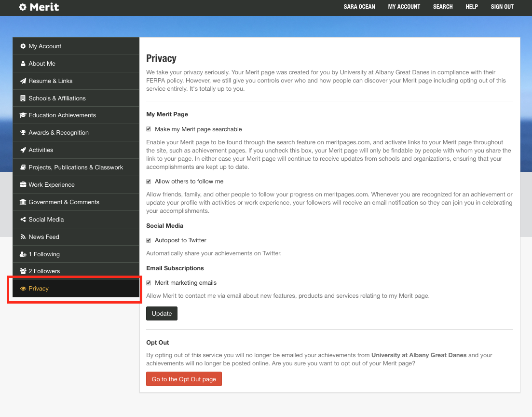Image resolution: width=532 pixels, height=417 pixels.
Task: Click the 'Email Subscriptions' heading
Action: coord(175,268)
